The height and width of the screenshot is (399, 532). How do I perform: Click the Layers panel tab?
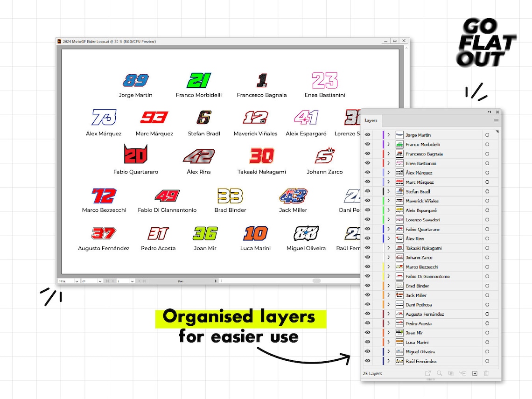click(x=371, y=120)
